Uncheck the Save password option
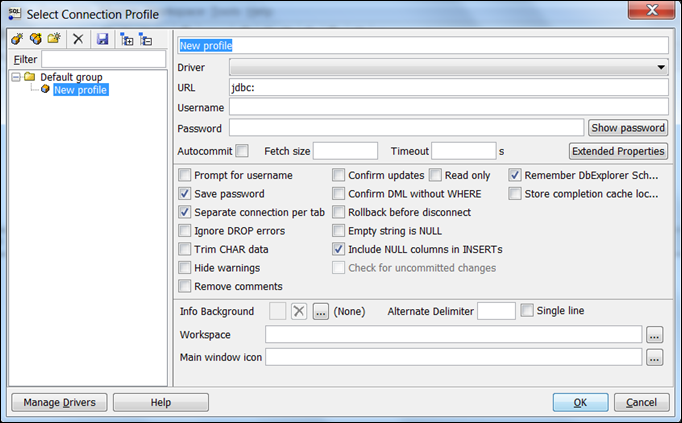Image resolution: width=682 pixels, height=423 pixels. pyautogui.click(x=184, y=194)
